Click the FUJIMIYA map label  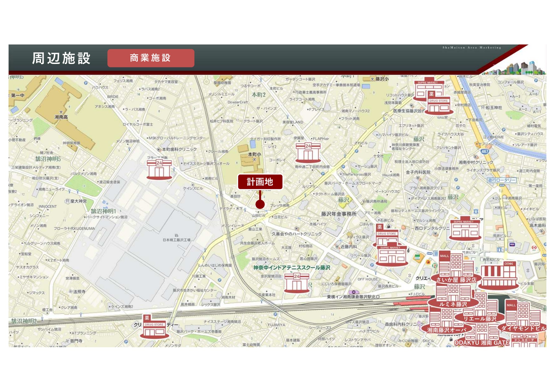tap(277, 325)
